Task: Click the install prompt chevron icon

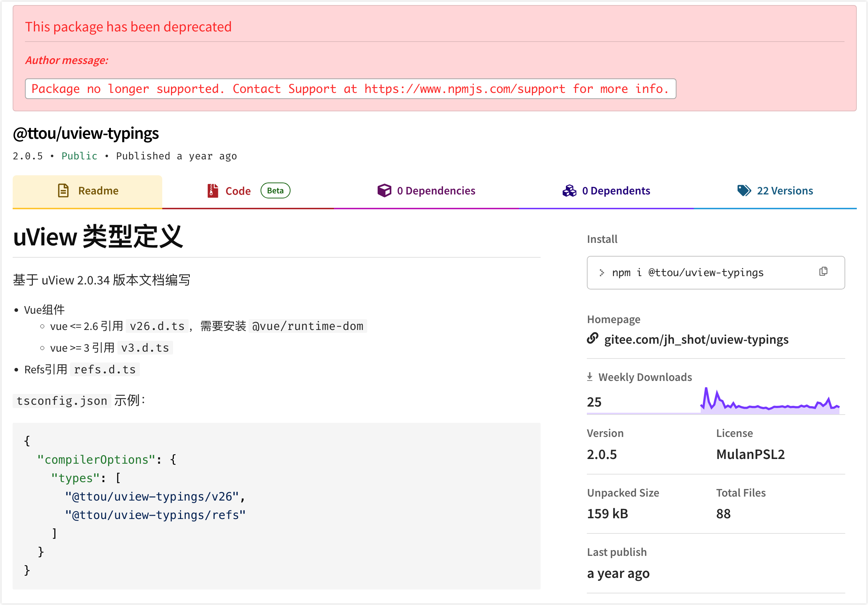Action: click(602, 273)
